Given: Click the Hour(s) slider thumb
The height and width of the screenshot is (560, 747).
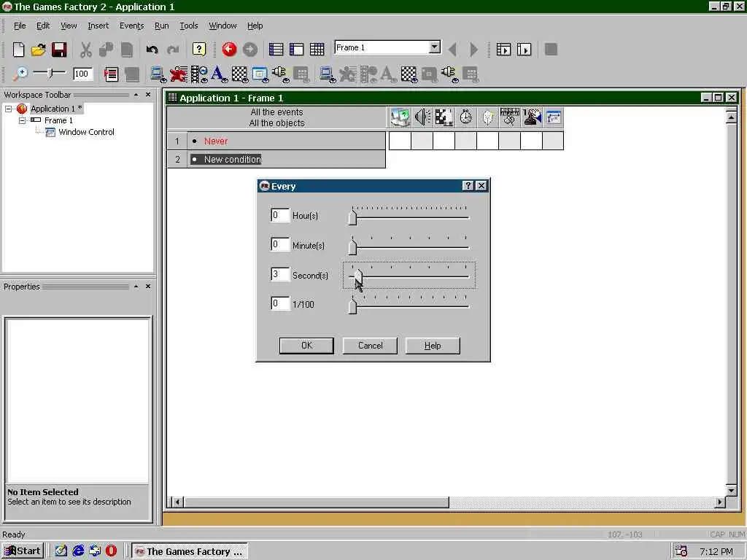Looking at the screenshot, I should [x=352, y=217].
